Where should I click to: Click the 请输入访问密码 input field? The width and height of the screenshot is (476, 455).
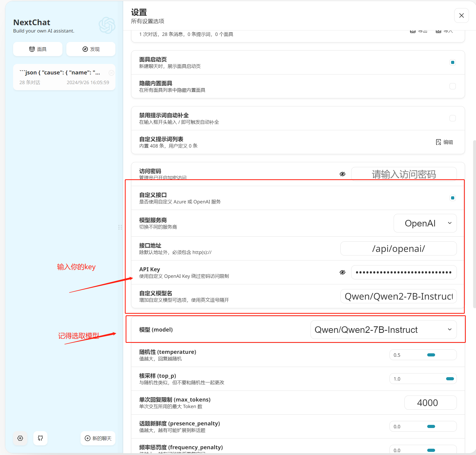(x=404, y=174)
